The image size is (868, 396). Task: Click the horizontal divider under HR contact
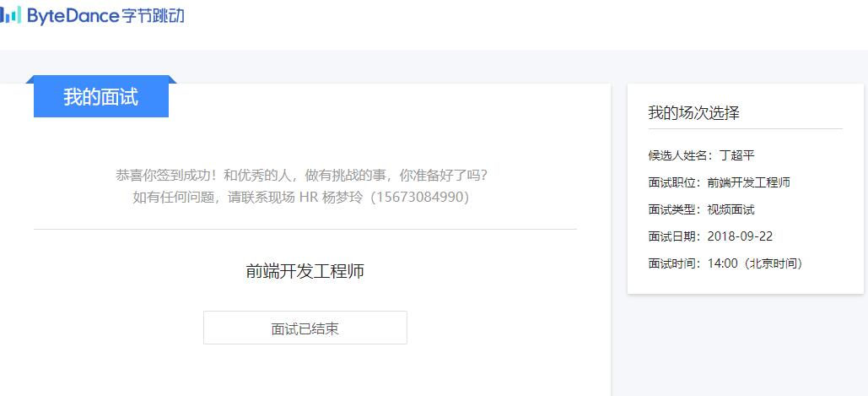point(305,229)
